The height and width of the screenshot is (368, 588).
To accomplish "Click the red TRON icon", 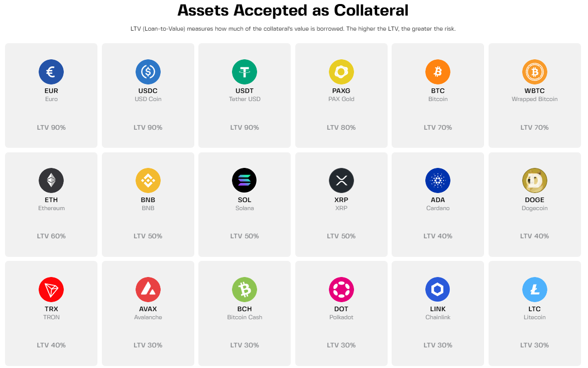I will pos(51,290).
